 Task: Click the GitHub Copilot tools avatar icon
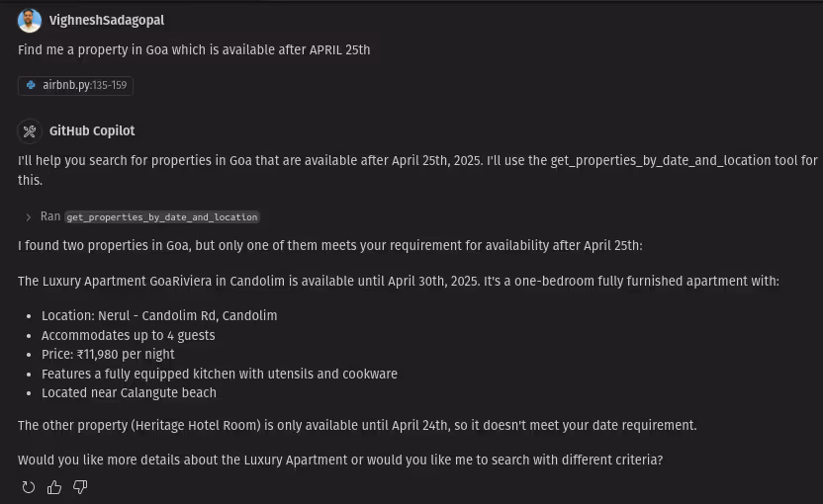(x=30, y=131)
